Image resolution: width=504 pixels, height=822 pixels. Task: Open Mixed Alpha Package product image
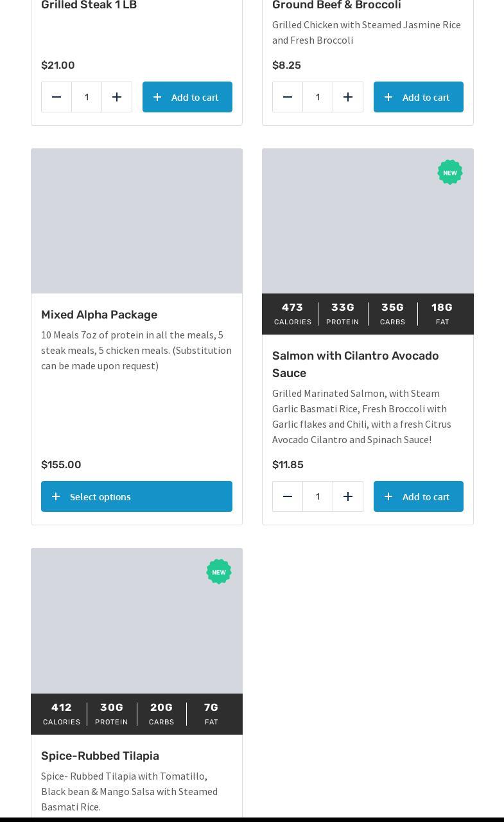tap(137, 221)
